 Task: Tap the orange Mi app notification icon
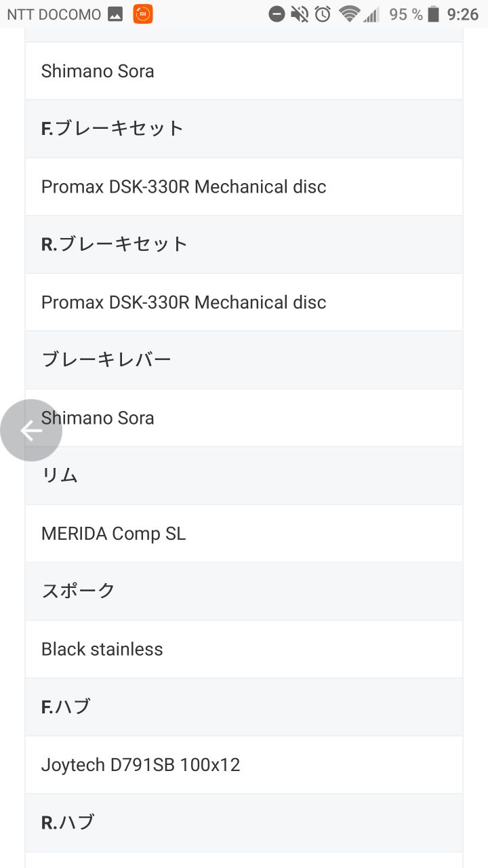(x=142, y=14)
